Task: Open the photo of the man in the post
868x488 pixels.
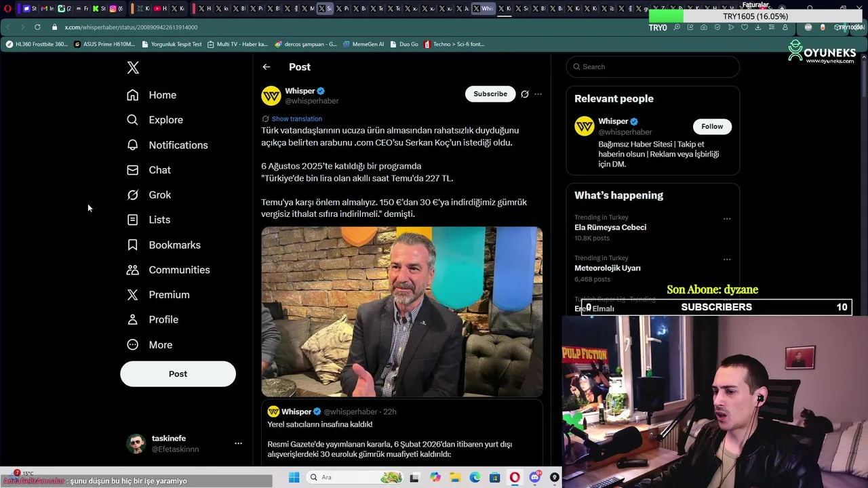Action: (402, 312)
